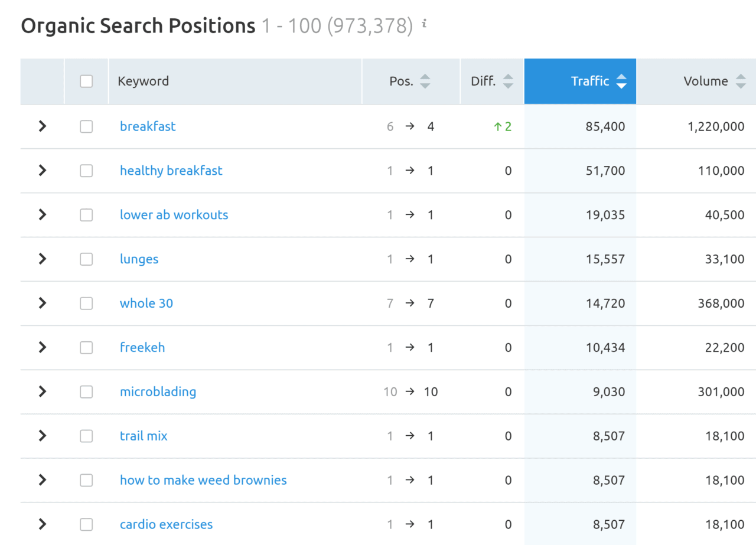Expand the whole 30 row chevron

(41, 303)
